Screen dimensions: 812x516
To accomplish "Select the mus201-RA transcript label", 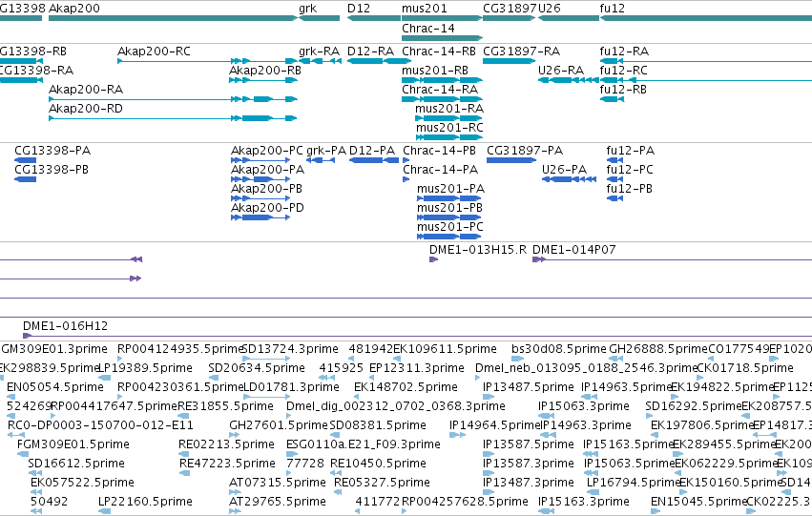I will [x=449, y=109].
